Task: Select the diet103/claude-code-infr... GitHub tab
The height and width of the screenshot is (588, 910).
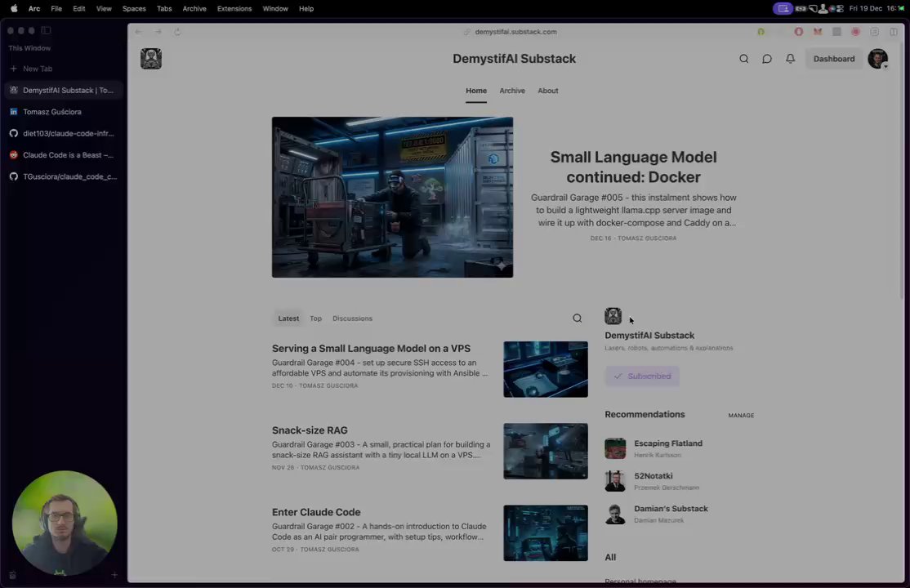Action: 63,133
